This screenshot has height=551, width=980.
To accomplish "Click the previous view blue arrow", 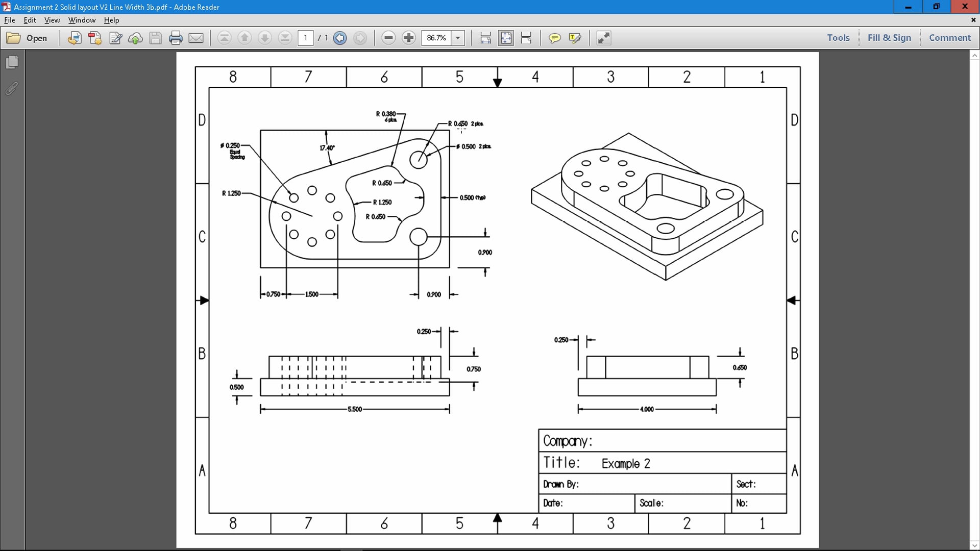I will 340,38.
